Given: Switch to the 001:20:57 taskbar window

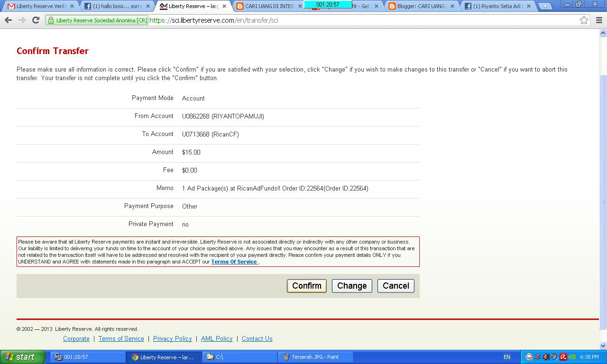Looking at the screenshot, I should pyautogui.click(x=88, y=357).
